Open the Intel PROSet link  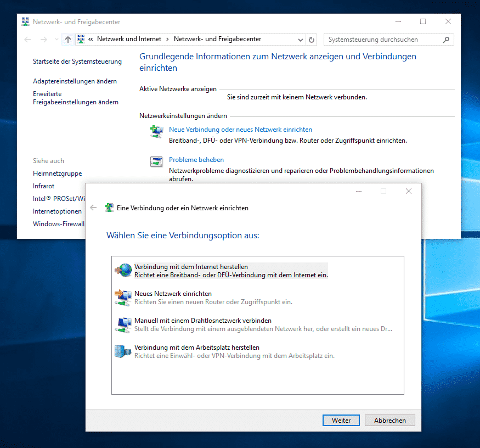59,199
